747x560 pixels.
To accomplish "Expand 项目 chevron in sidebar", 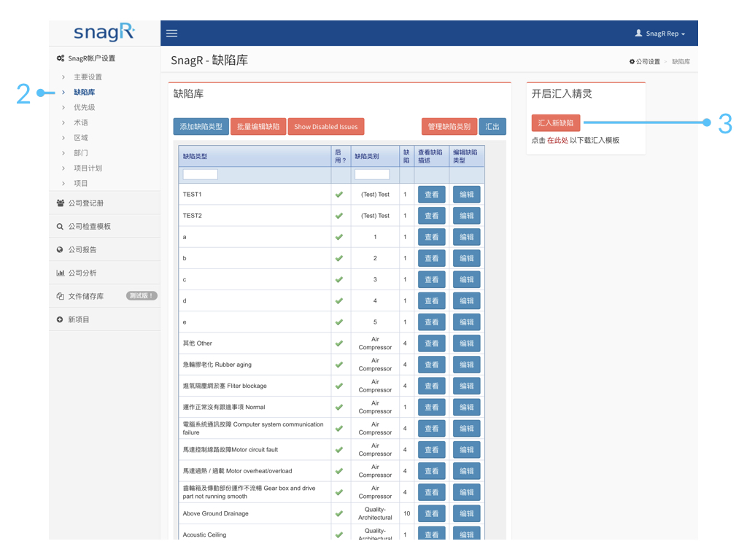I will 63,183.
